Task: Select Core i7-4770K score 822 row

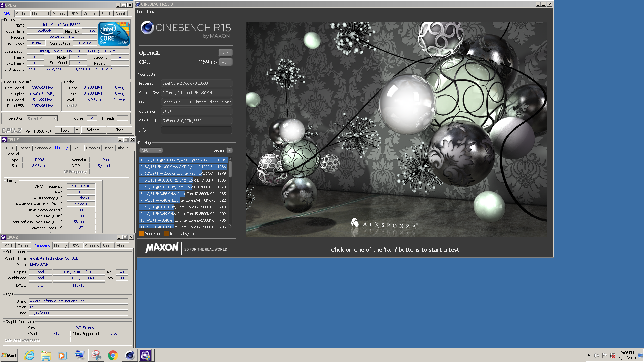Action: click(183, 200)
